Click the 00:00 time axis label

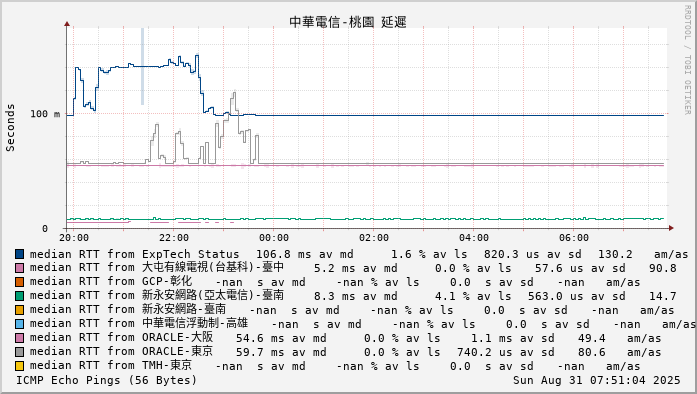(274, 238)
